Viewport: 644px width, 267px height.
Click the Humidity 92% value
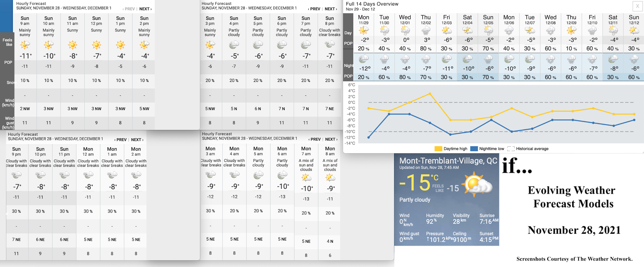[431, 222]
